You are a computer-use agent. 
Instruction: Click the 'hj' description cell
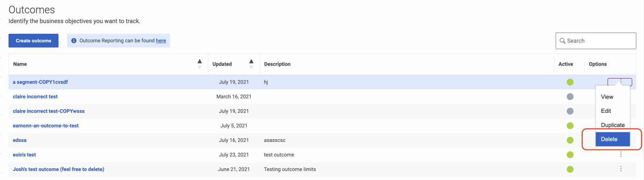pos(266,82)
